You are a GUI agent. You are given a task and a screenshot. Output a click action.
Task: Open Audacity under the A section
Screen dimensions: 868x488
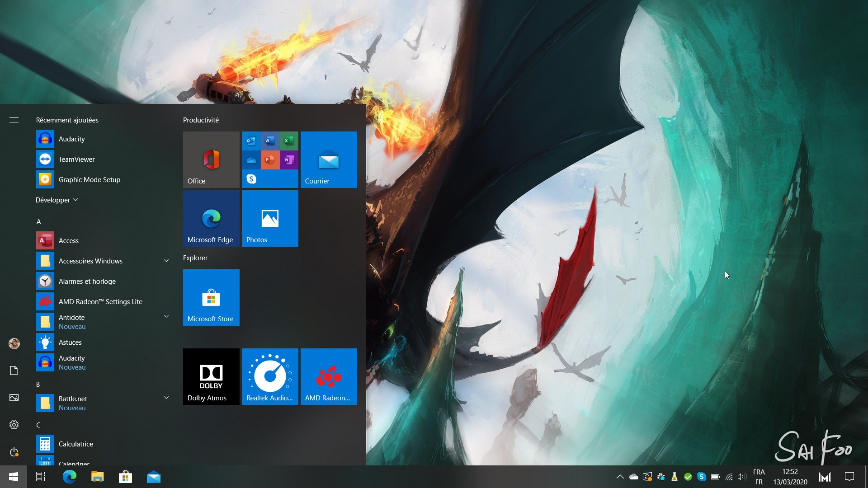(103, 362)
